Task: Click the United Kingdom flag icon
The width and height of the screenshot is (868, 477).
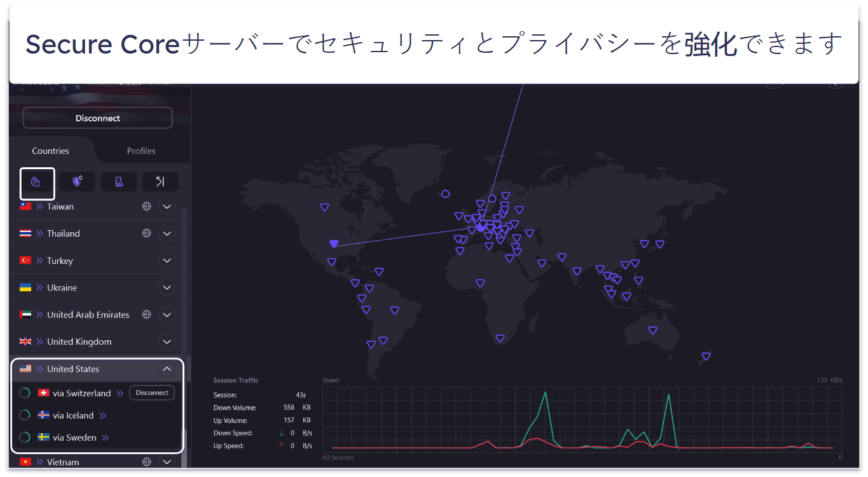Action: point(25,342)
